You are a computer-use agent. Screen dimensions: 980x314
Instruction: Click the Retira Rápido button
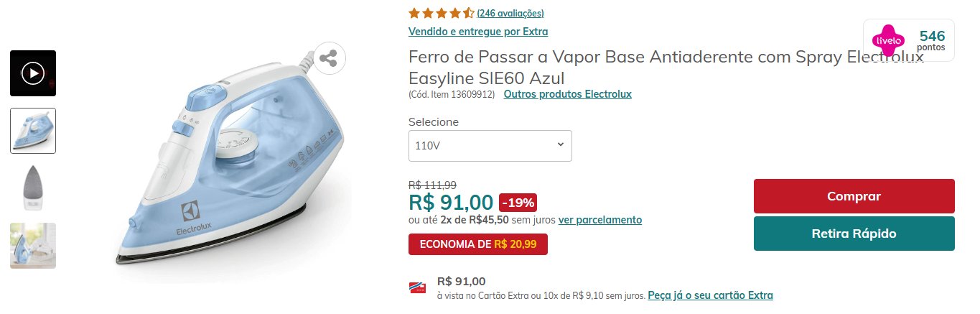pyautogui.click(x=854, y=234)
